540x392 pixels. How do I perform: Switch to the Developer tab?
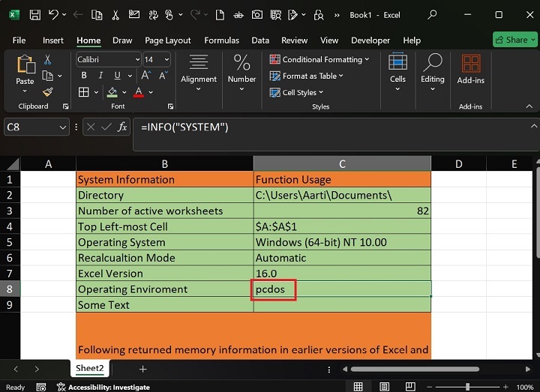point(370,40)
